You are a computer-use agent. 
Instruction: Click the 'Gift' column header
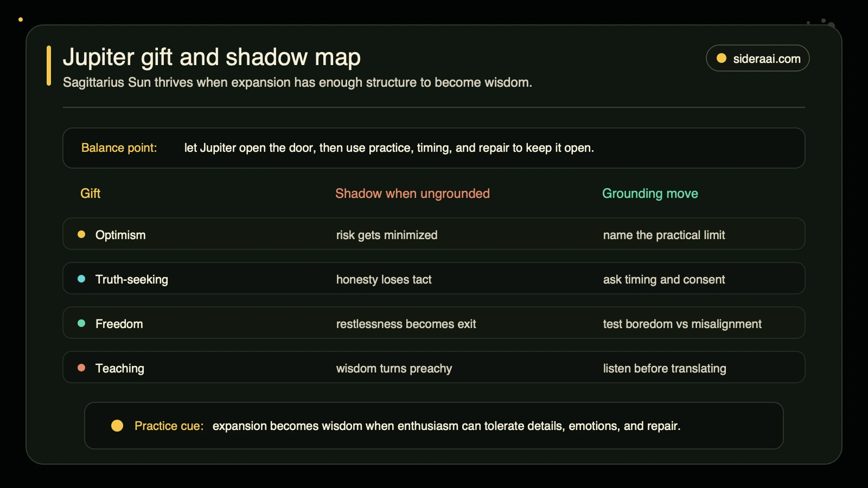click(x=90, y=194)
